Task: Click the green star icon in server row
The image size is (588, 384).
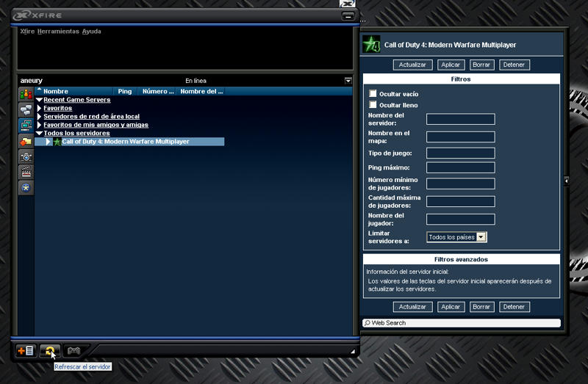Action: (x=57, y=142)
